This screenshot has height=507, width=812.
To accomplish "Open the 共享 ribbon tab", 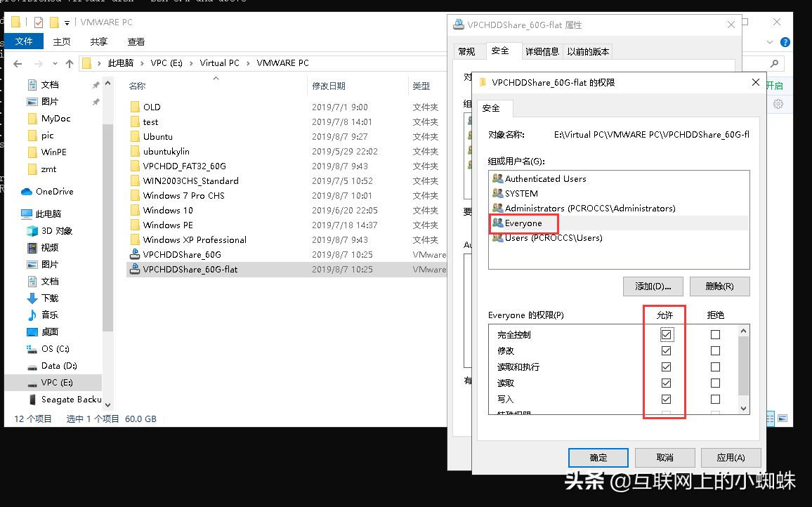I will [x=98, y=42].
